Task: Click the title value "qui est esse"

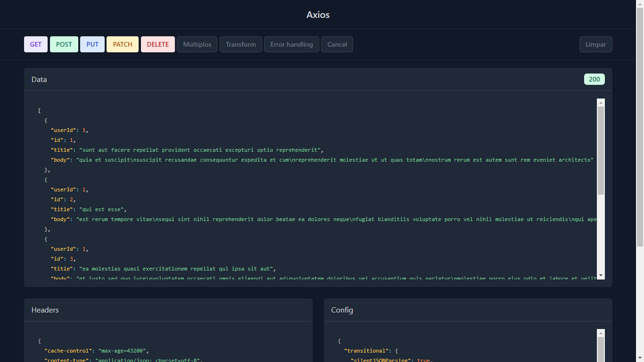Action: pos(101,209)
